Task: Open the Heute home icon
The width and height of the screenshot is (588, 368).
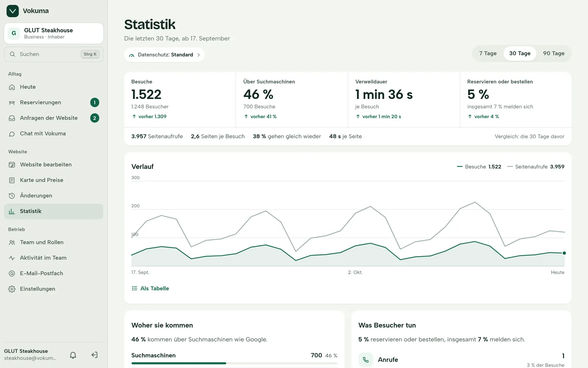Action: click(12, 87)
